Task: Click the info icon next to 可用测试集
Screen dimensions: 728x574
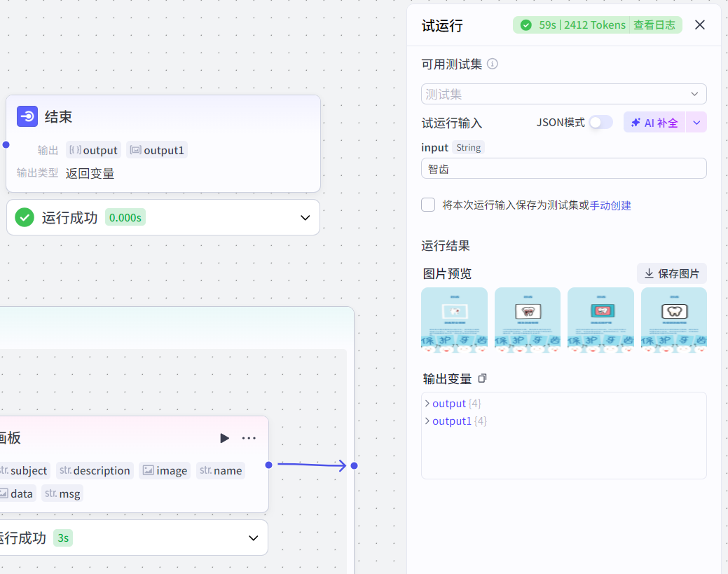Action: point(493,64)
